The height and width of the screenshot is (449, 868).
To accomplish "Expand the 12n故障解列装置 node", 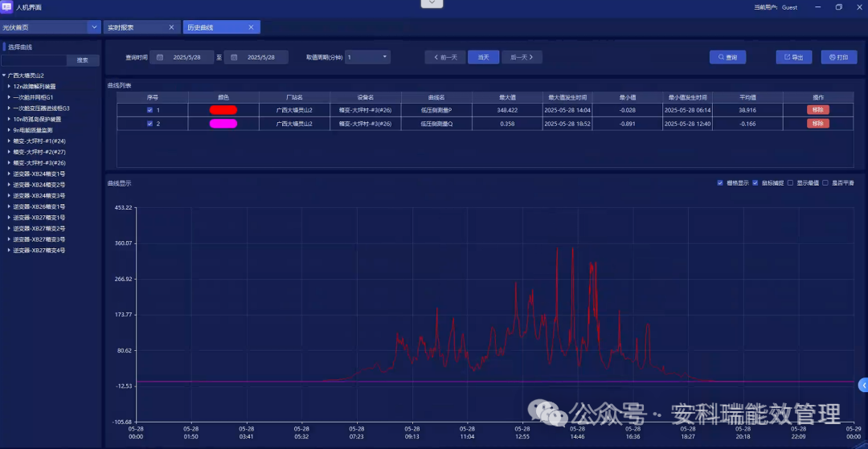I will tap(9, 86).
